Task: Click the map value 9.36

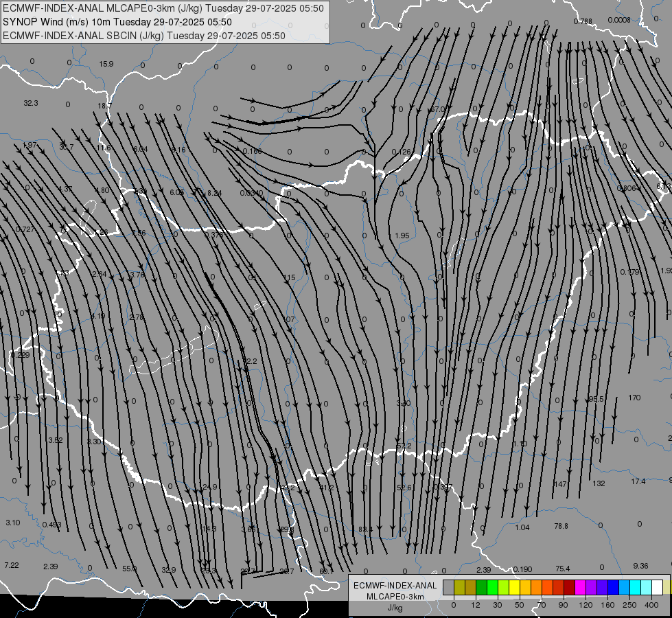Action: tap(640, 566)
